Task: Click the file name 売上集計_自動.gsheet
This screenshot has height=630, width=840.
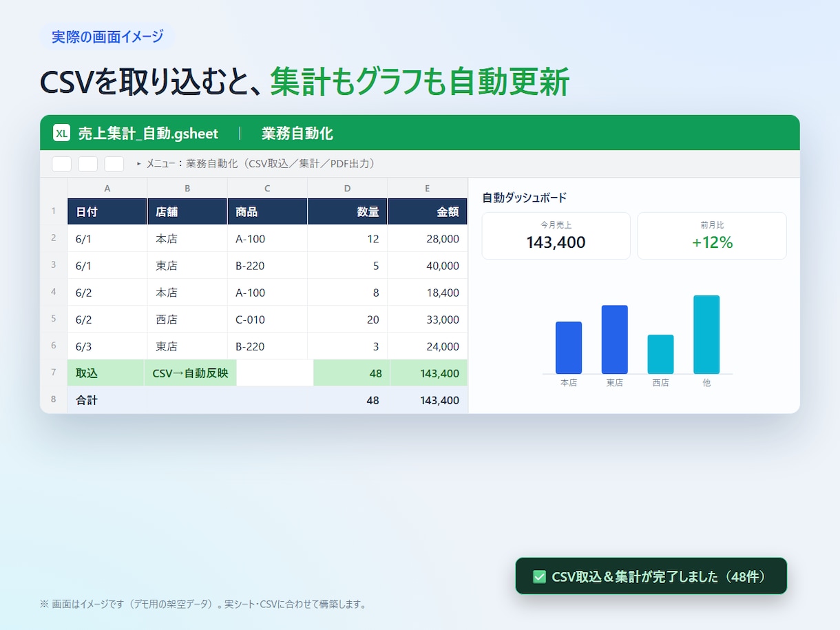Action: (148, 133)
